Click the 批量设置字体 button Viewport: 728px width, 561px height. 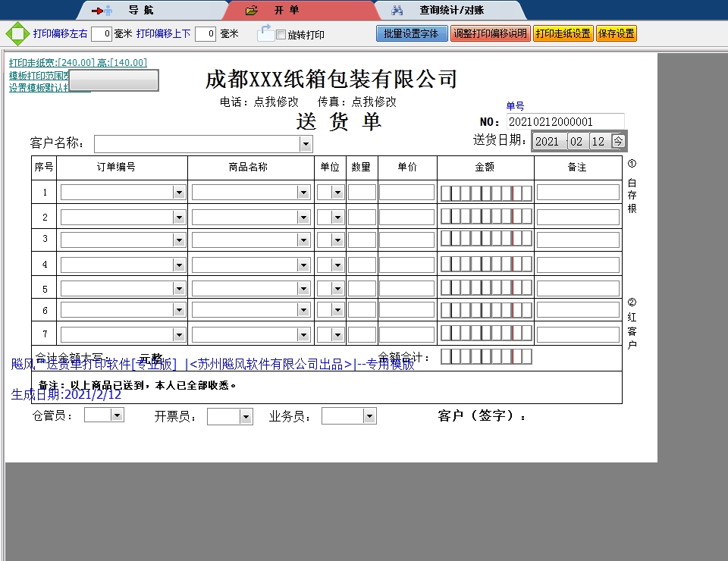(412, 33)
